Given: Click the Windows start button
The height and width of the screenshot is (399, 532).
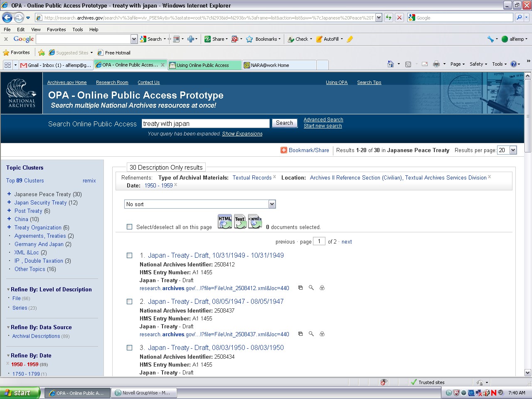Looking at the screenshot, I should 20,393.
